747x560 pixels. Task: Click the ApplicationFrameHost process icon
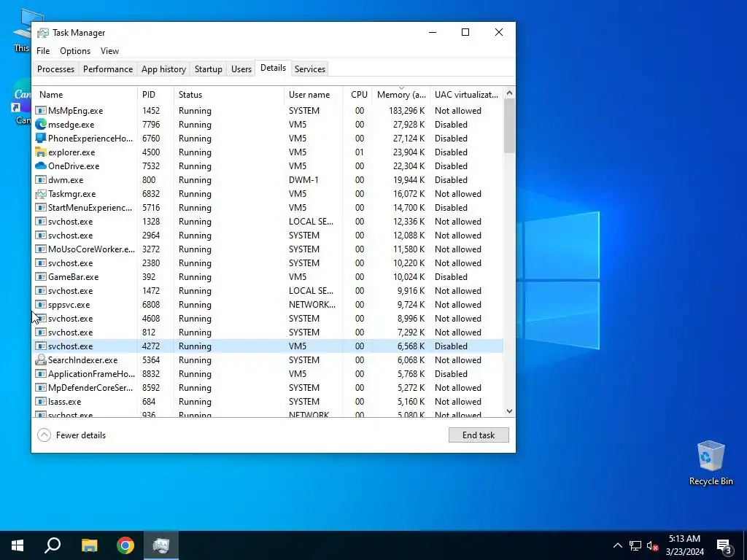(x=41, y=374)
